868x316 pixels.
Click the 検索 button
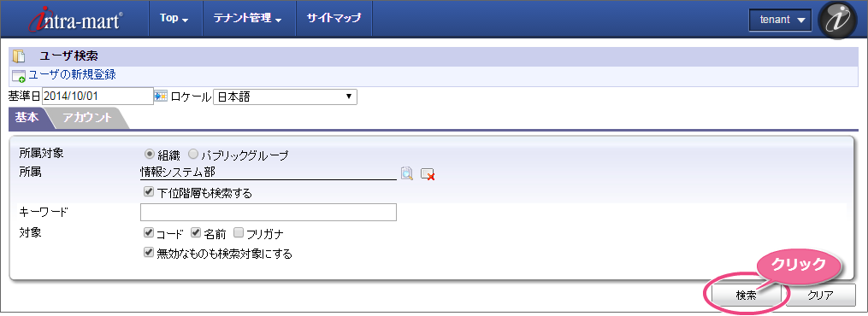(x=747, y=295)
